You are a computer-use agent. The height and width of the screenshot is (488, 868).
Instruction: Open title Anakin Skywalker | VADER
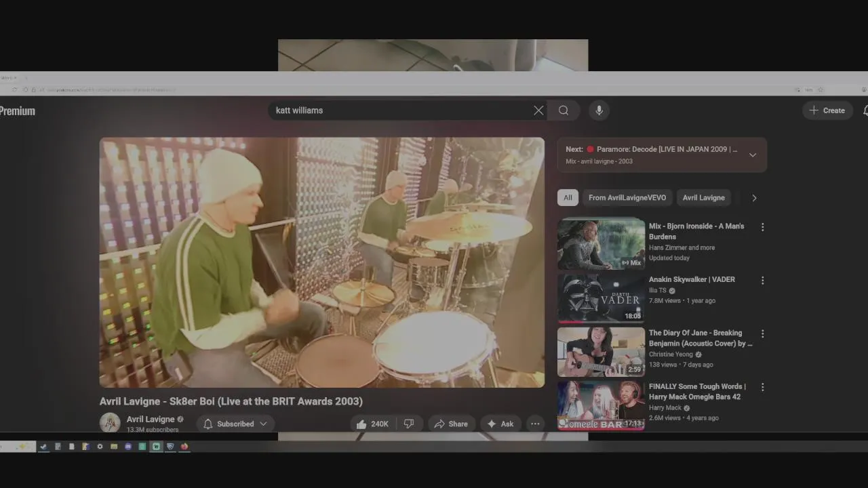point(692,279)
